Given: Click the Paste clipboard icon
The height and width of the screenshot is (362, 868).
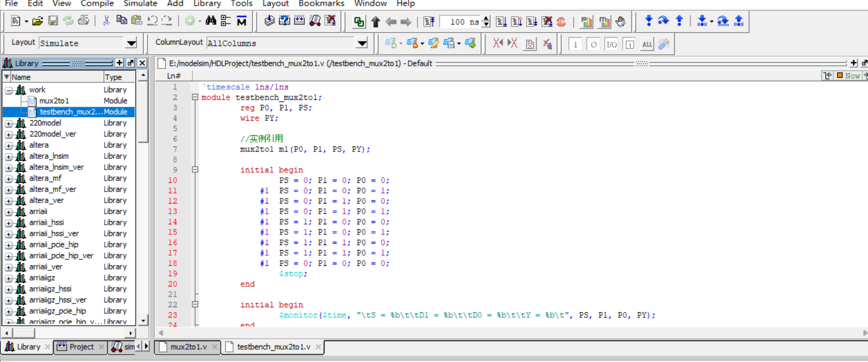Looking at the screenshot, I should click(136, 21).
